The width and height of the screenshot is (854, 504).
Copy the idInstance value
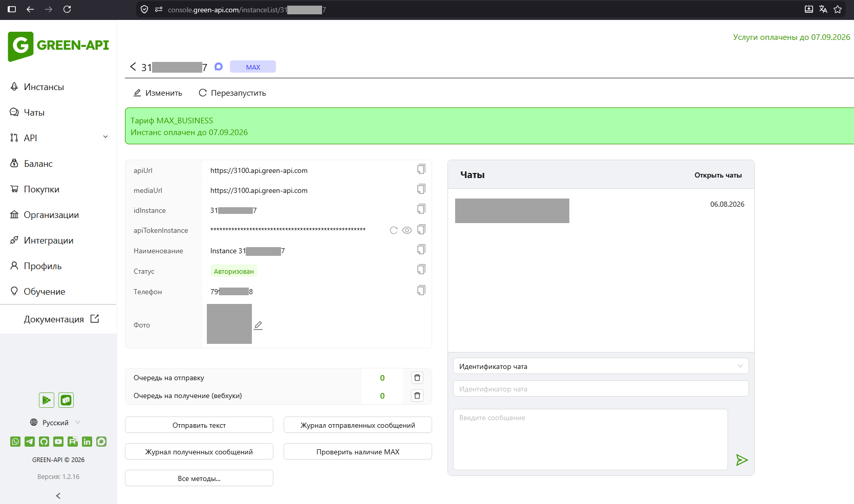[x=421, y=209]
